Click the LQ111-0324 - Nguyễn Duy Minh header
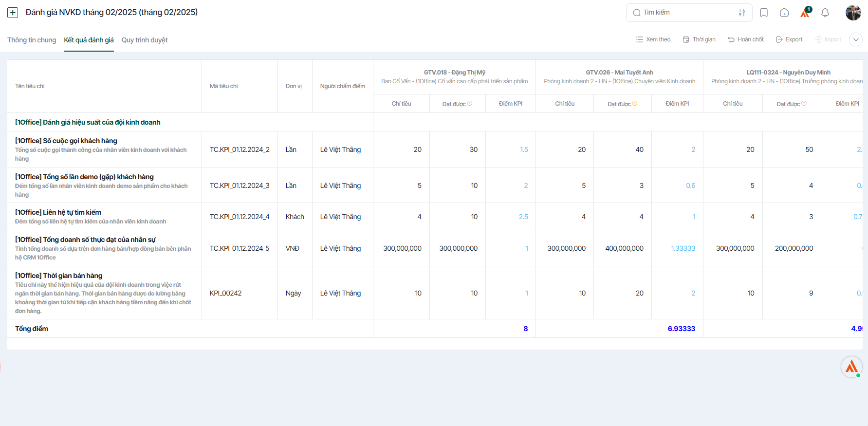Image resolution: width=868 pixels, height=426 pixels. click(x=788, y=73)
